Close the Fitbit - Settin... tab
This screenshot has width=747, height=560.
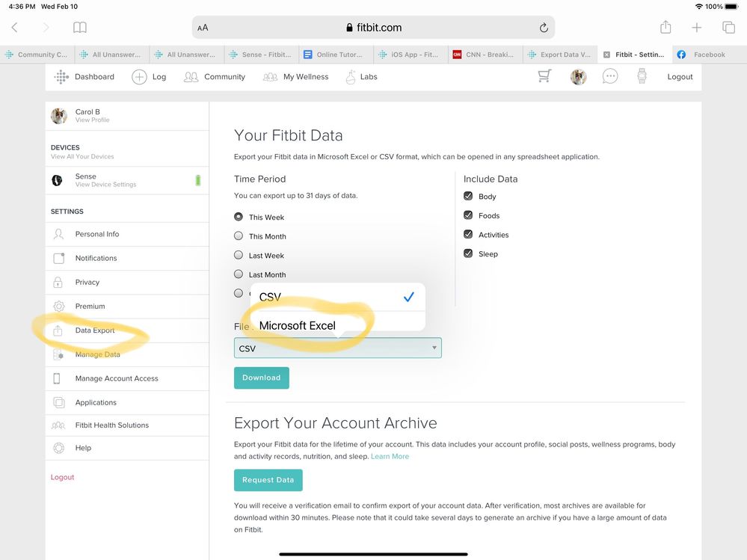606,55
